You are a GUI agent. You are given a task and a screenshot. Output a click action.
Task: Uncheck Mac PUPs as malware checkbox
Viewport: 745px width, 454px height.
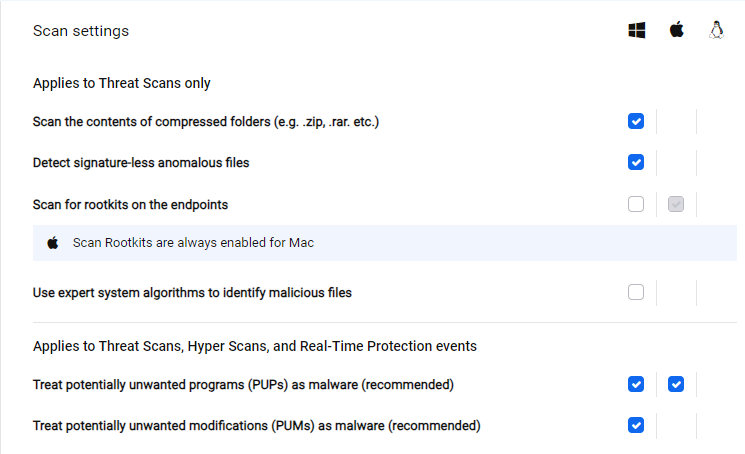pos(676,384)
